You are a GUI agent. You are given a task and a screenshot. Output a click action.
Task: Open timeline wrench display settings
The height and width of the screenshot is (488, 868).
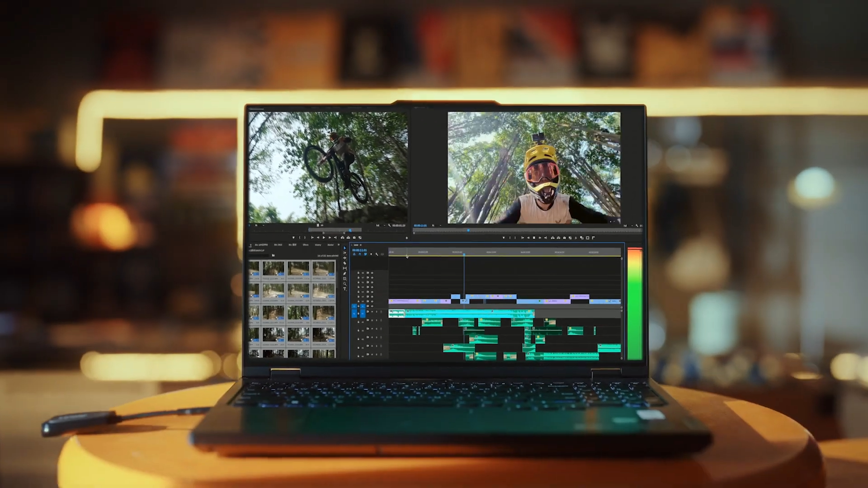click(x=377, y=254)
